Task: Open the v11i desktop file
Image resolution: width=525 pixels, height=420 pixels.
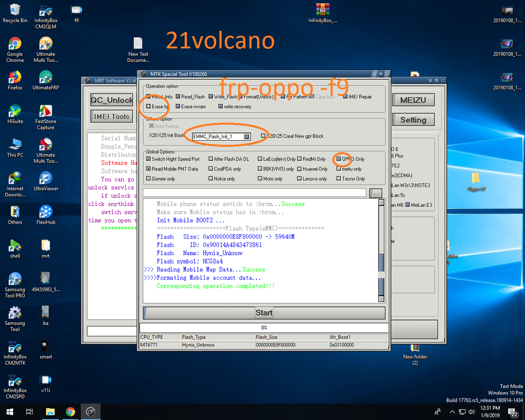Action: (x=46, y=383)
